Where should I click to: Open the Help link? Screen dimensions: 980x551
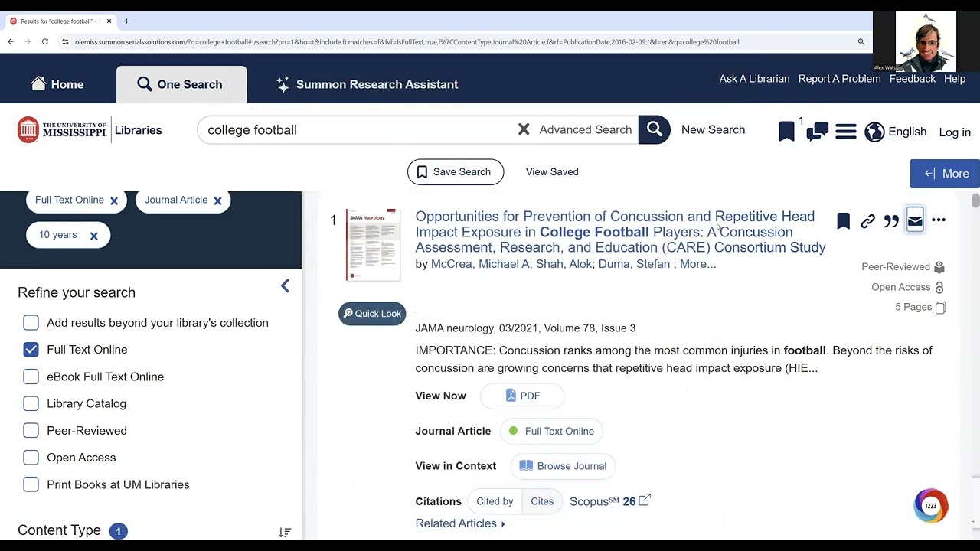point(955,79)
